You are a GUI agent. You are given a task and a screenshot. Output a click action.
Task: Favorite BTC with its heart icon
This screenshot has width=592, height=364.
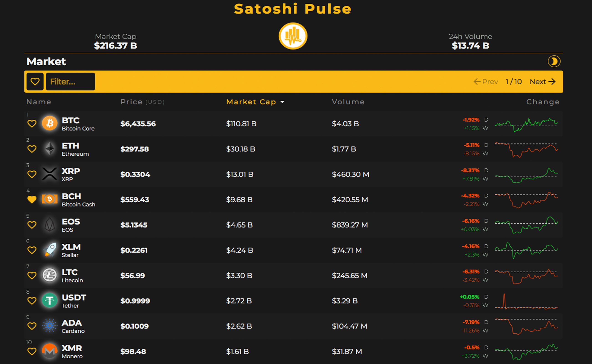[x=32, y=124]
